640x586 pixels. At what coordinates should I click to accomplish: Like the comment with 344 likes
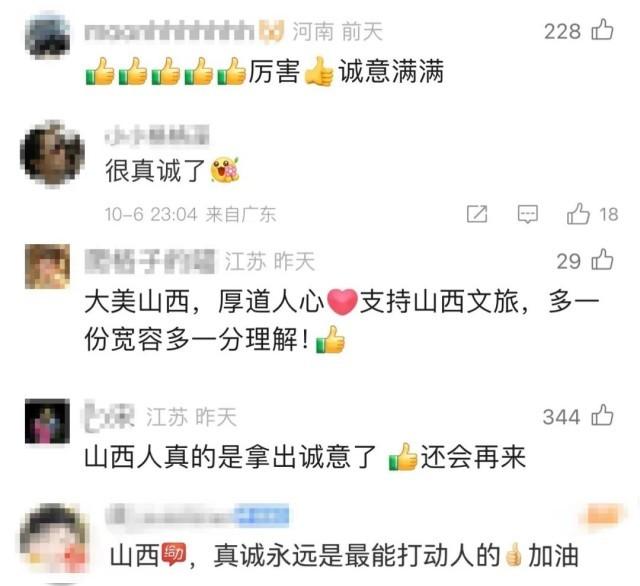click(x=602, y=415)
